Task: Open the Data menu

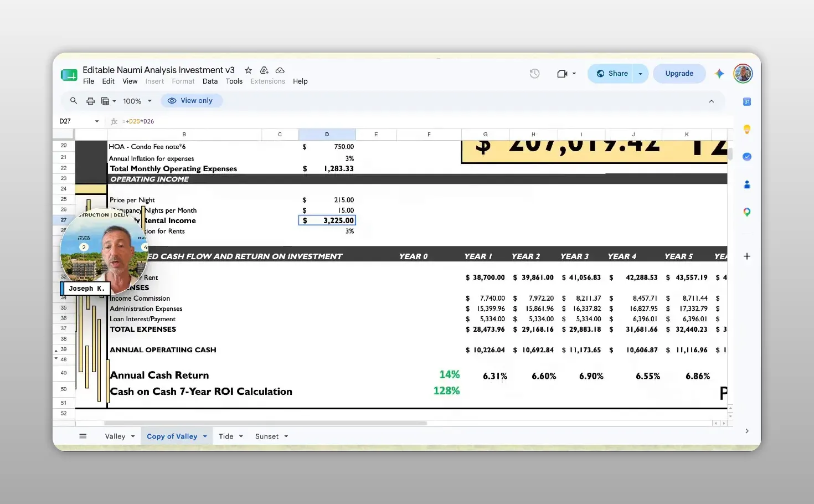Action: 210,81
